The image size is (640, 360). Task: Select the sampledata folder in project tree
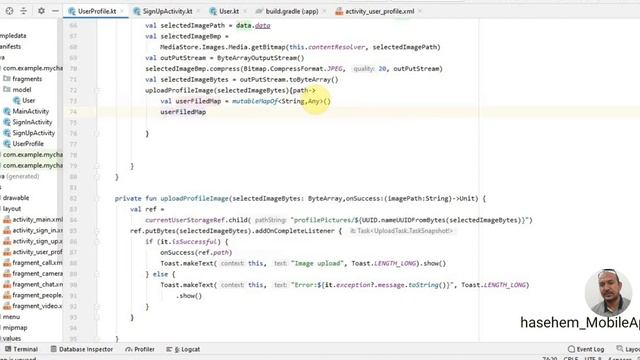pos(13,36)
